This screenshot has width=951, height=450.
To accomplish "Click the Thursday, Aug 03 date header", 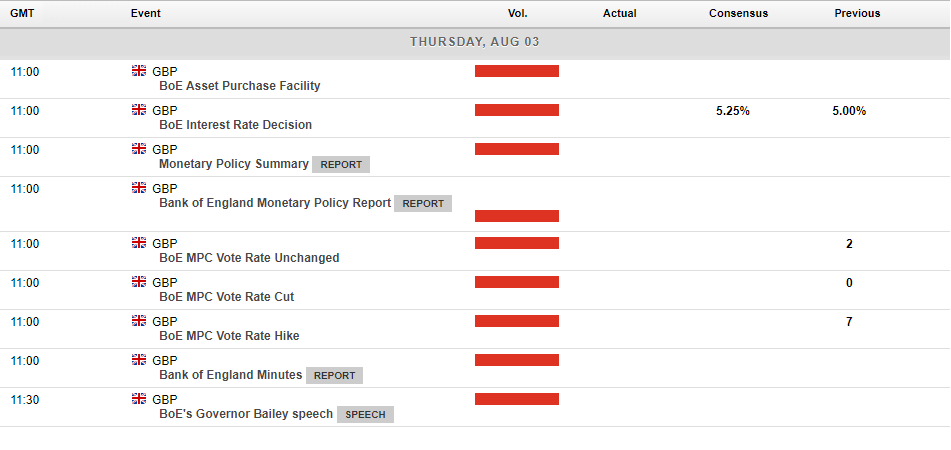I will (x=475, y=42).
